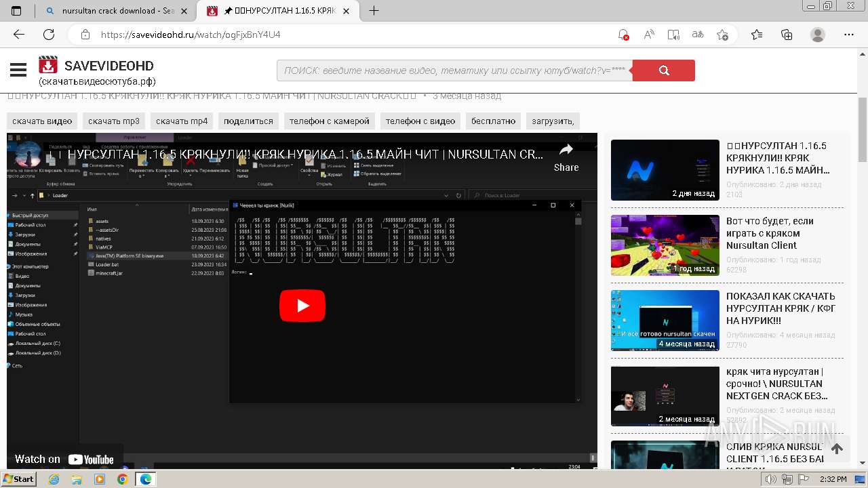868x488 pixels.
Task: Click the скачать mp3 tag
Action: [114, 121]
